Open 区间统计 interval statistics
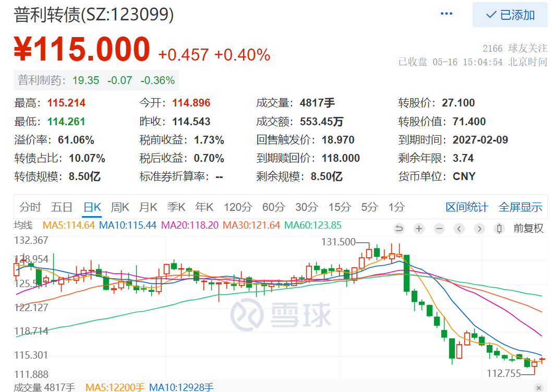 click(466, 207)
